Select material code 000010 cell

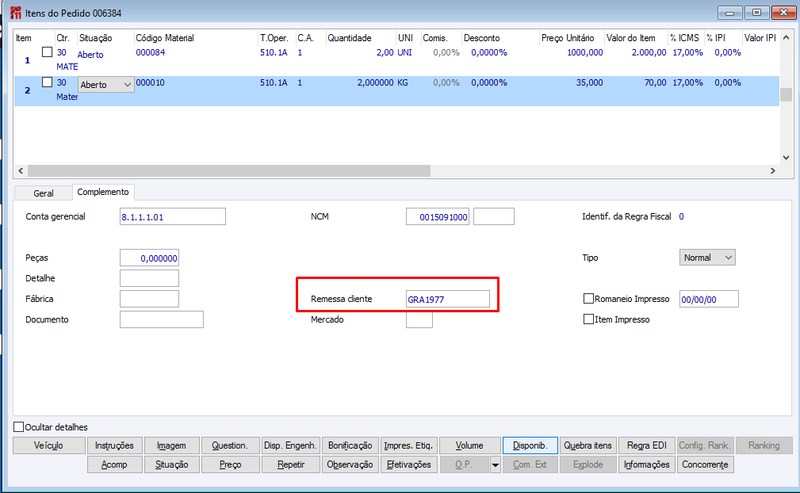coord(151,82)
